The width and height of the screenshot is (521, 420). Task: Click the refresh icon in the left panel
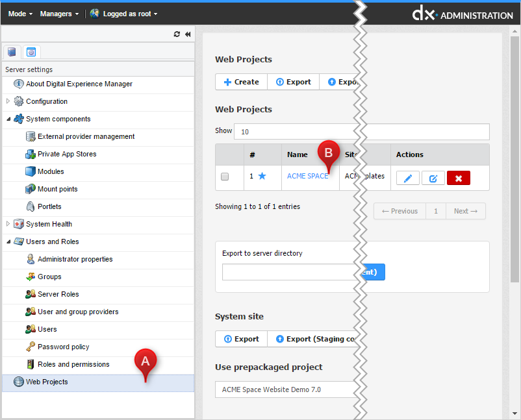(177, 34)
